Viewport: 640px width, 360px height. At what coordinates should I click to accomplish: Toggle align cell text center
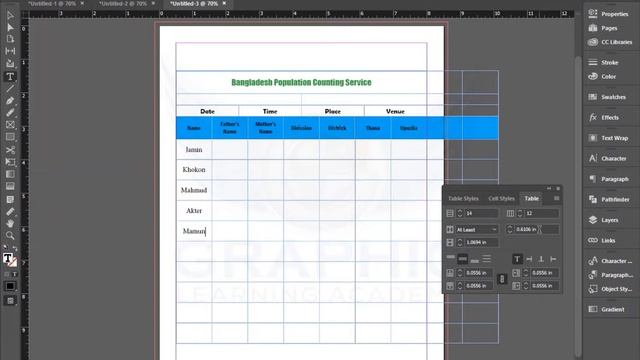coord(462,259)
